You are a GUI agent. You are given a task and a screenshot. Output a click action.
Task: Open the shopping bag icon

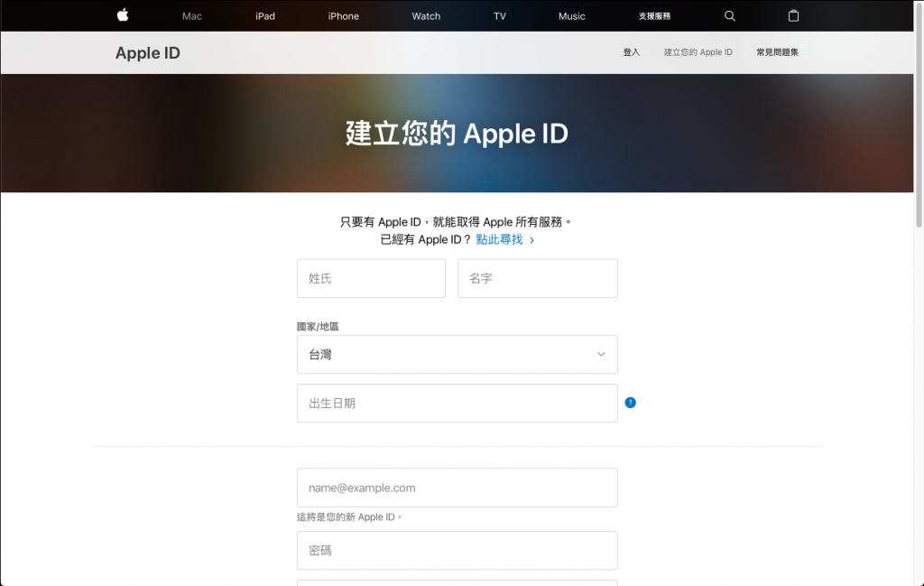(793, 16)
